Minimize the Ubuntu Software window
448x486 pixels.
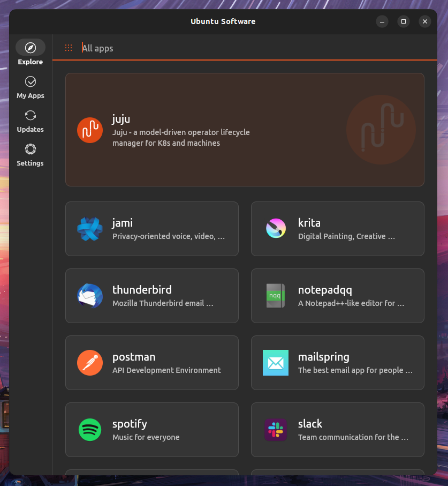(x=382, y=21)
